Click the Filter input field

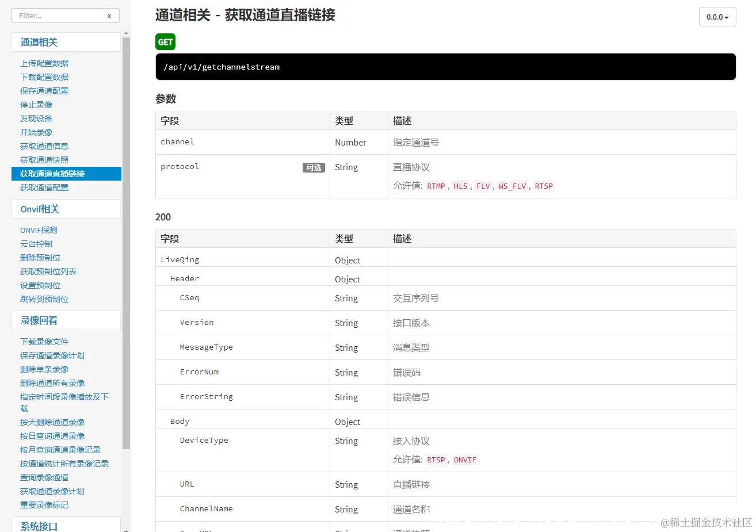coord(65,16)
